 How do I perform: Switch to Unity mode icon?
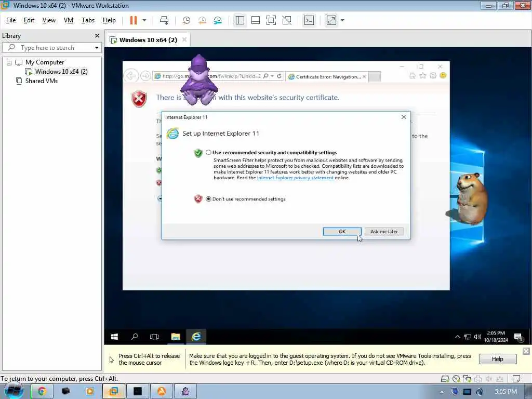(287, 20)
